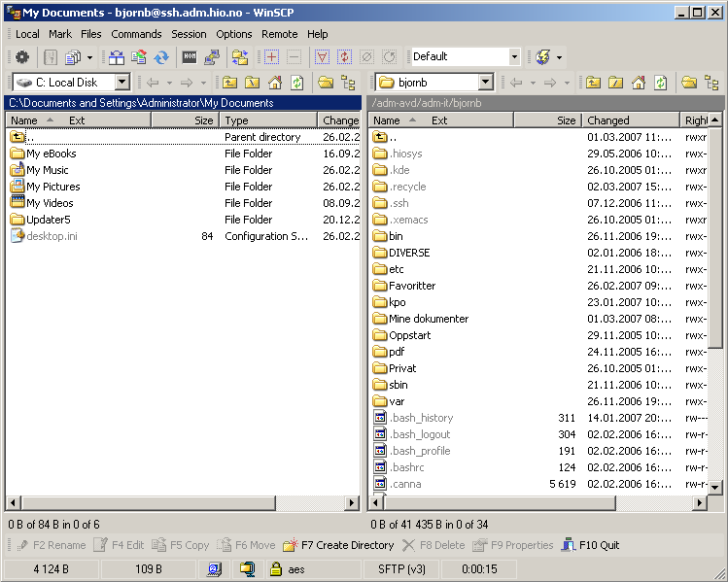The width and height of the screenshot is (728, 582).
Task: Click the blue arrows keep-remote-up-to-date icon
Action: (x=161, y=57)
